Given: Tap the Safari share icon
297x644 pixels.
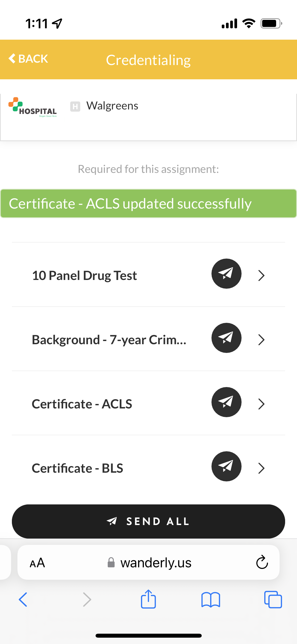Looking at the screenshot, I should (x=148, y=599).
